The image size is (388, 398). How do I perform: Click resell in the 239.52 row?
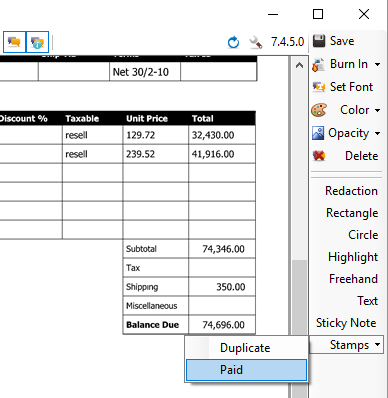pyautogui.click(x=76, y=154)
